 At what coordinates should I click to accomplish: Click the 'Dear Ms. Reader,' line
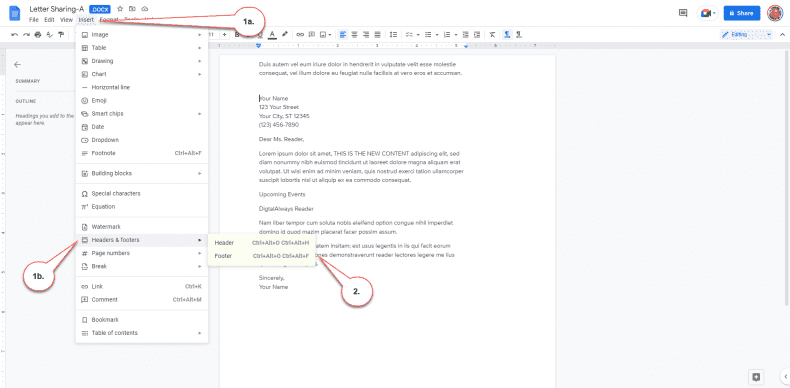(x=282, y=139)
